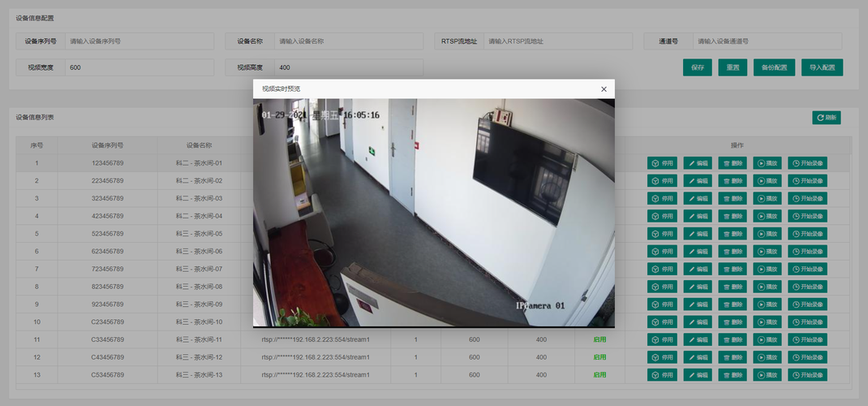Click 删除 button in the 科三 - 茶水间-11 row
Screen dimensions: 868x406
pyautogui.click(x=732, y=339)
